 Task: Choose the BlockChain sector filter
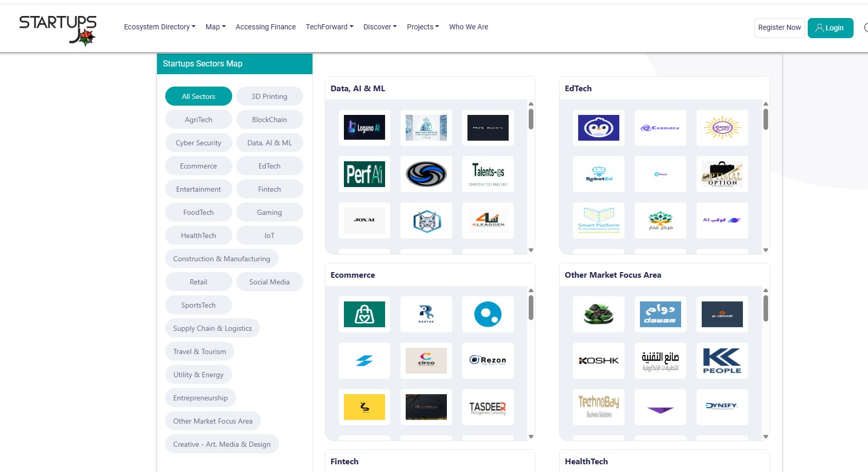(270, 120)
